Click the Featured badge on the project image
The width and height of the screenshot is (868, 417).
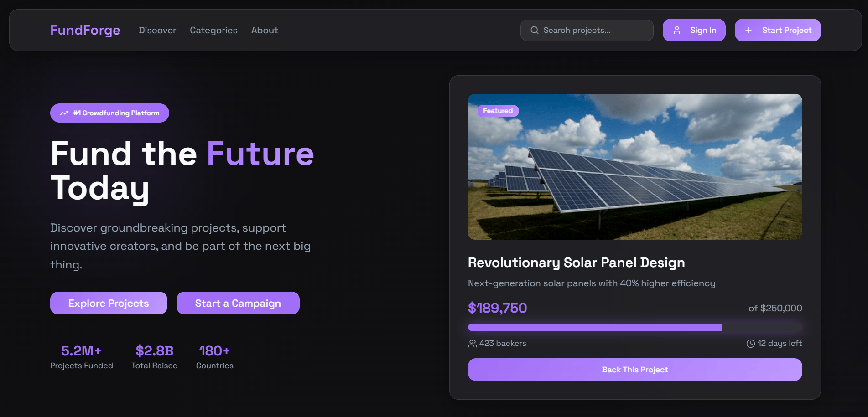click(498, 111)
